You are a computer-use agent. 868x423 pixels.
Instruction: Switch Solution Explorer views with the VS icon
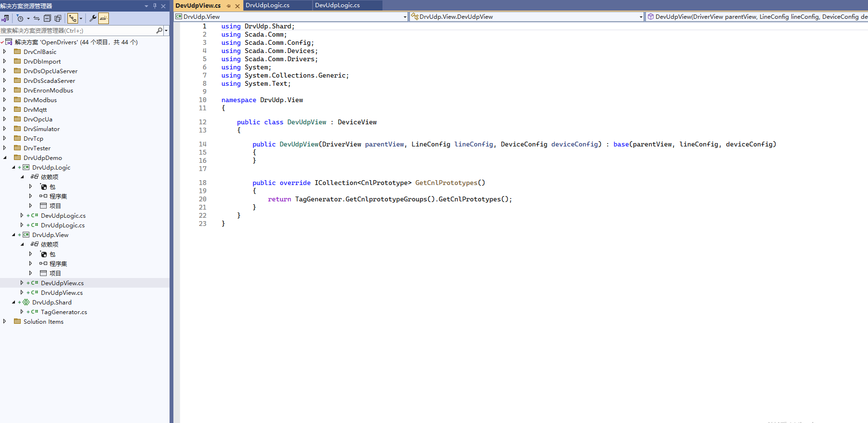pyautogui.click(x=5, y=18)
